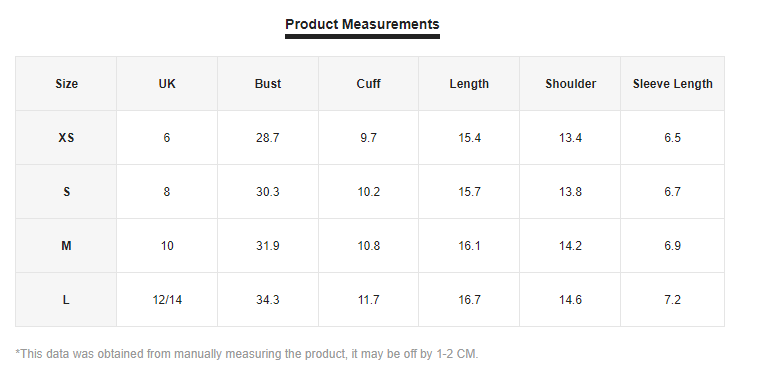
Task: Click the manual measuring disclaimer note
Action: click(x=247, y=354)
